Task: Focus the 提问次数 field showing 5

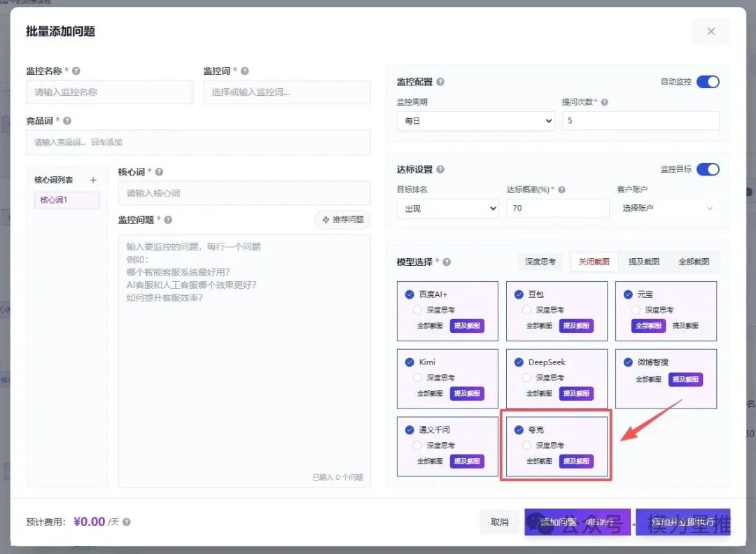Action: pos(640,121)
